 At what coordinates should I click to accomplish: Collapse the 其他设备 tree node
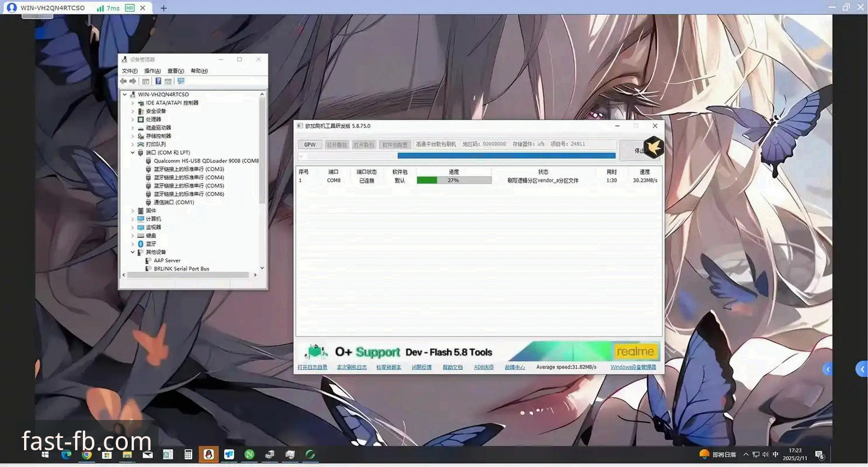pyautogui.click(x=133, y=252)
